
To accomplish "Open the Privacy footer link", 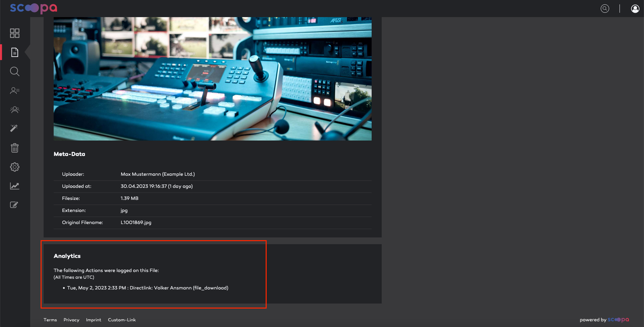I will point(71,320).
